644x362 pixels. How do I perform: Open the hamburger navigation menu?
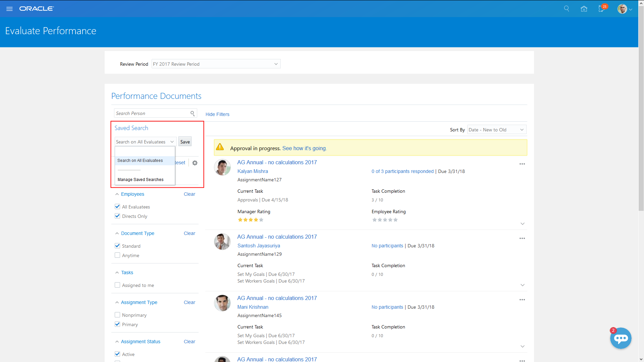9,9
